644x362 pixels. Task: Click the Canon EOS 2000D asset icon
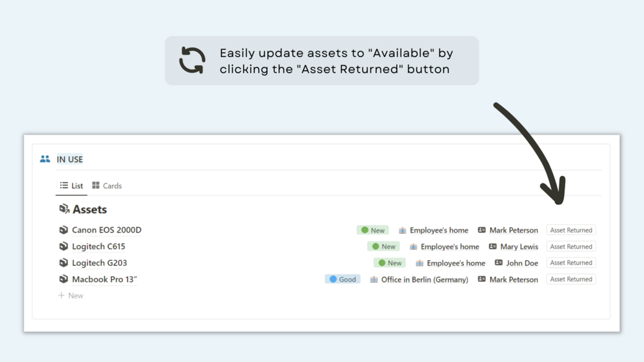63,230
